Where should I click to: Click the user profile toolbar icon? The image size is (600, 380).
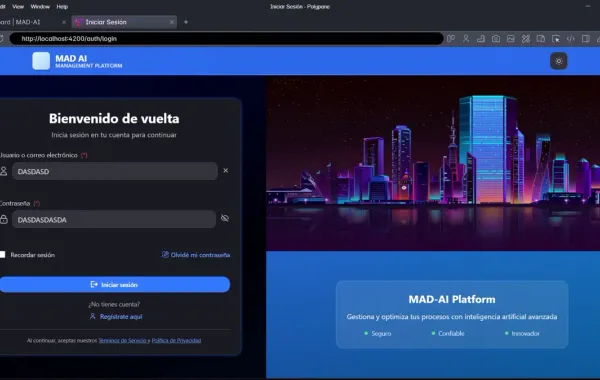466,39
